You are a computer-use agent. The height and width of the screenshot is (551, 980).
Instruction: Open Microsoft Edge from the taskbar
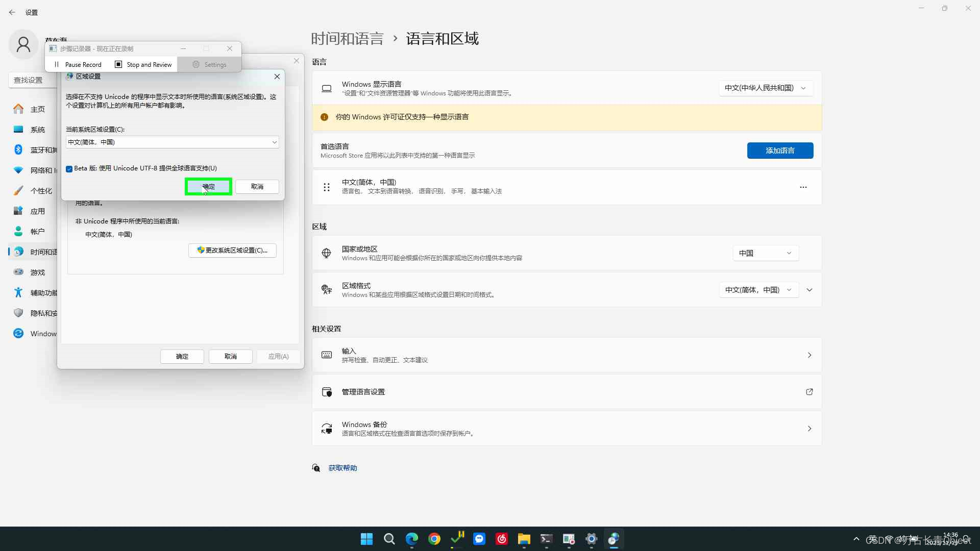pos(411,539)
